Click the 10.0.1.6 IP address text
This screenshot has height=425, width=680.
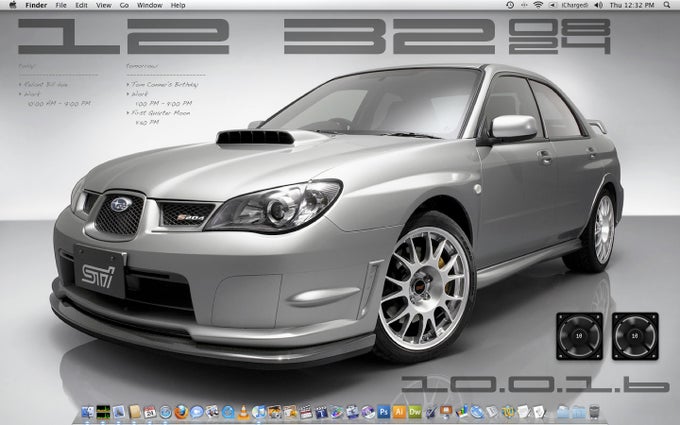coord(536,384)
